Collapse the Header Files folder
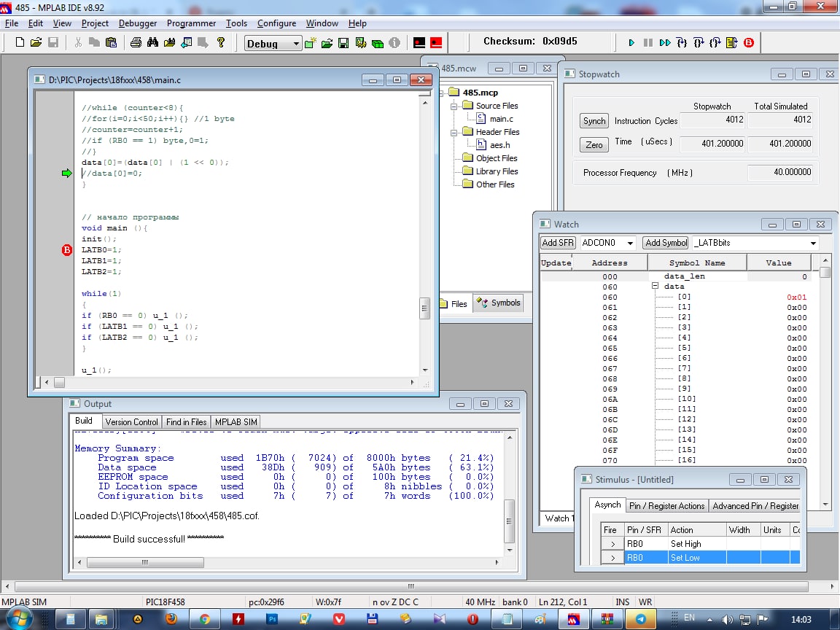 click(454, 132)
